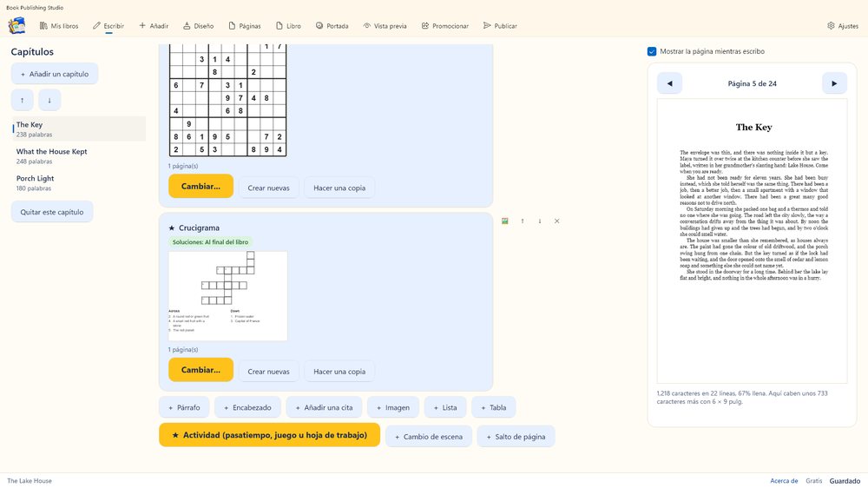Move the Crucigrama block down
The image size is (868, 488).
[x=540, y=221]
